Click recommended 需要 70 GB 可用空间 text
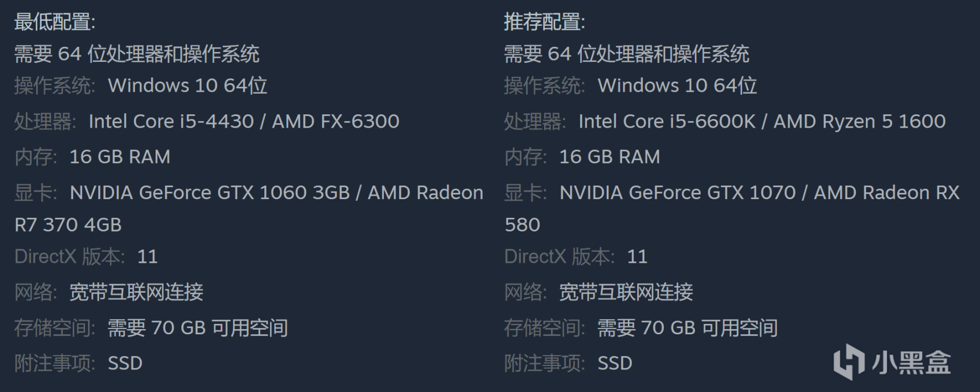The width and height of the screenshot is (980, 392). tap(687, 328)
